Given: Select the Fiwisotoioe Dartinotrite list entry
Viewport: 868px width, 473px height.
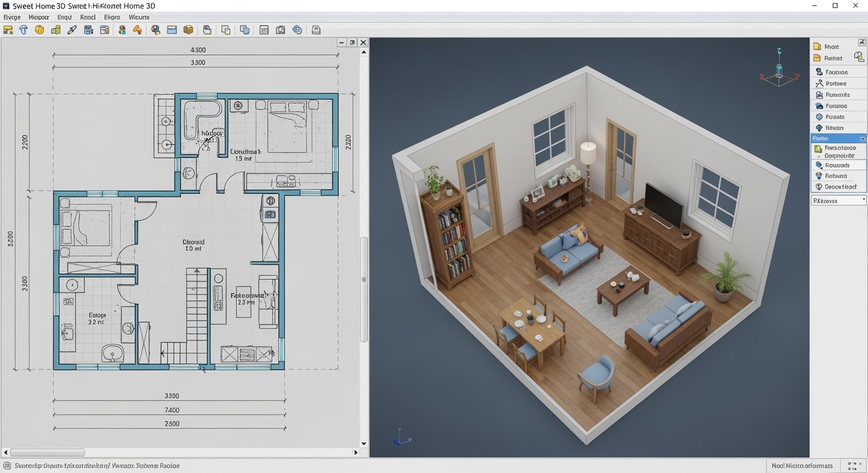Looking at the screenshot, I should (839, 152).
